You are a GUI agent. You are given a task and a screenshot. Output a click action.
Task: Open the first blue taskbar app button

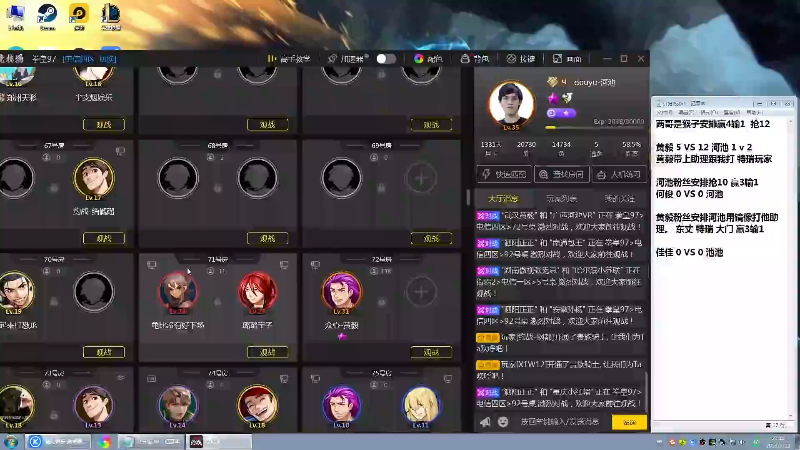(x=58, y=441)
